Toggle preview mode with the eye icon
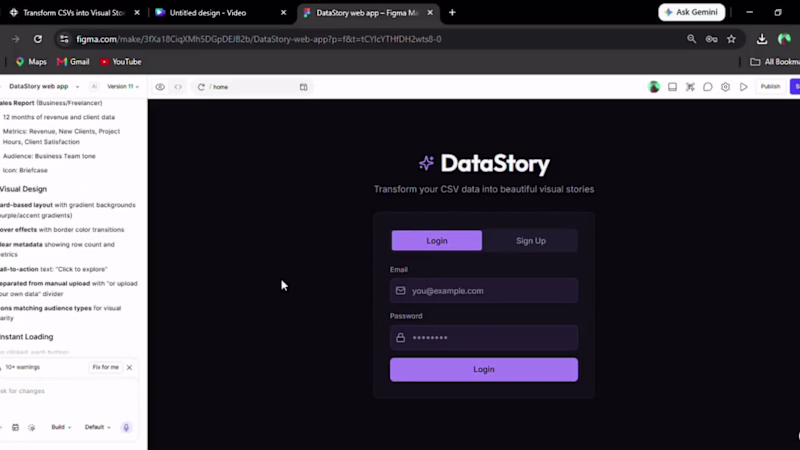The image size is (800, 450). (x=160, y=87)
